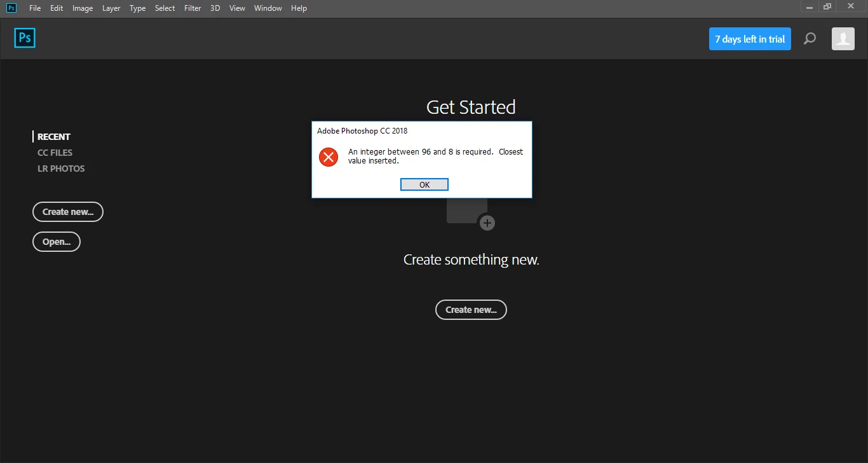Open the Window menu
The height and width of the screenshot is (463, 868).
pyautogui.click(x=268, y=8)
